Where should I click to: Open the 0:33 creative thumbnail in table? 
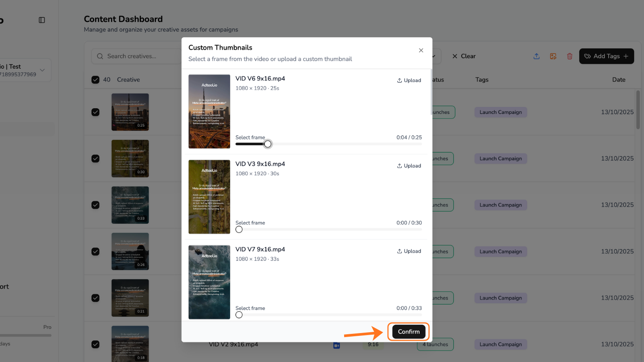130,205
